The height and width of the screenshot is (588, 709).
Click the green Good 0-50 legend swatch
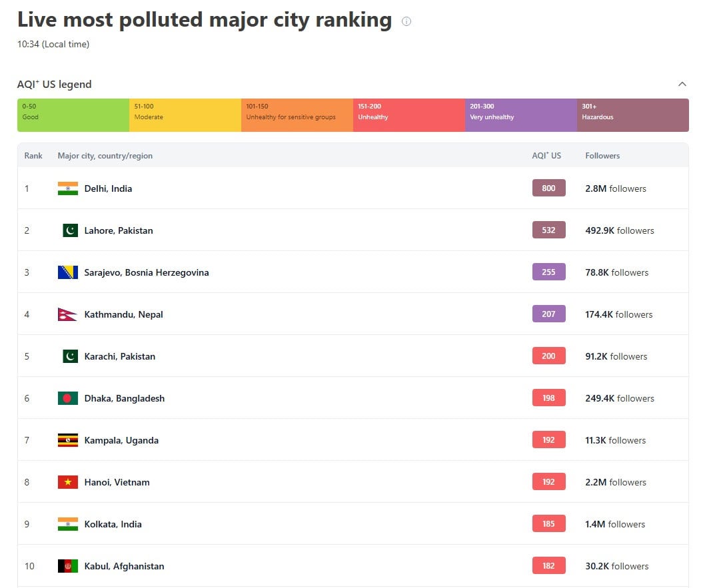pos(73,115)
